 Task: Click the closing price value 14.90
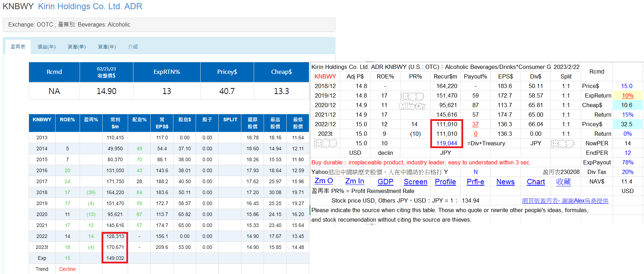pyautogui.click(x=107, y=91)
